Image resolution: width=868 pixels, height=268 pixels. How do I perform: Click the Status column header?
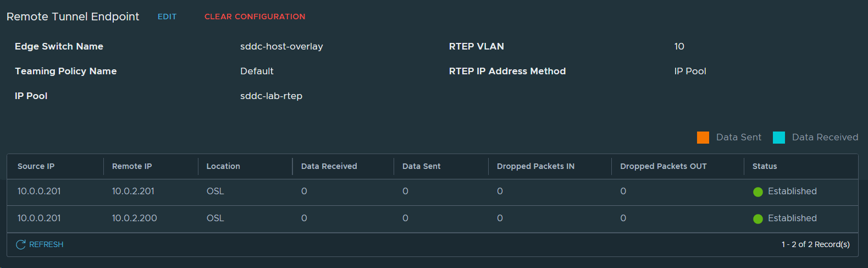pos(765,166)
